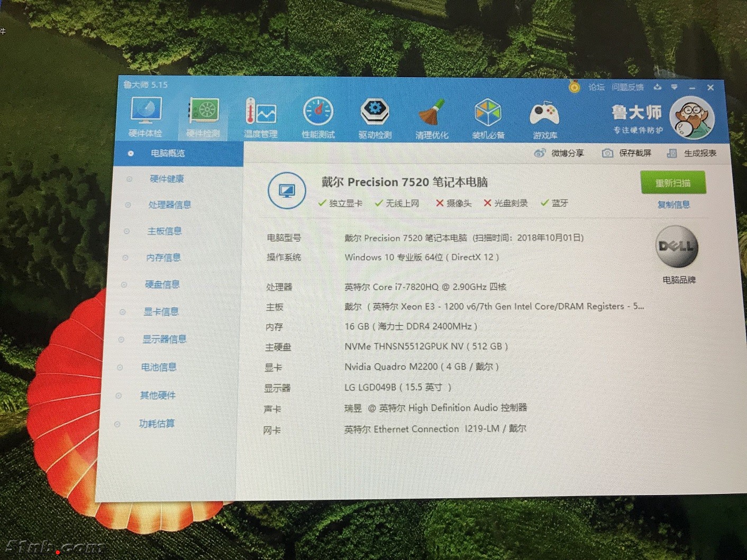Click the 16 GB 海力士 DDR4 memory text
Screen dimensions: 747x560
click(411, 326)
